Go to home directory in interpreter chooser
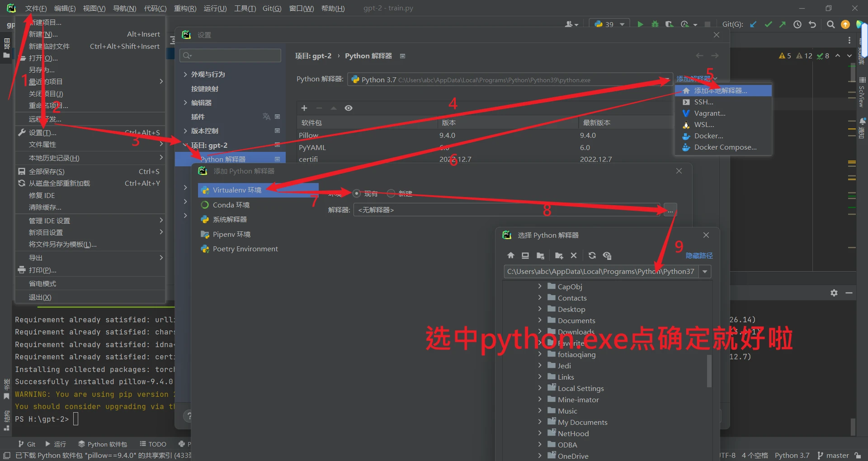The image size is (868, 461). tap(511, 255)
